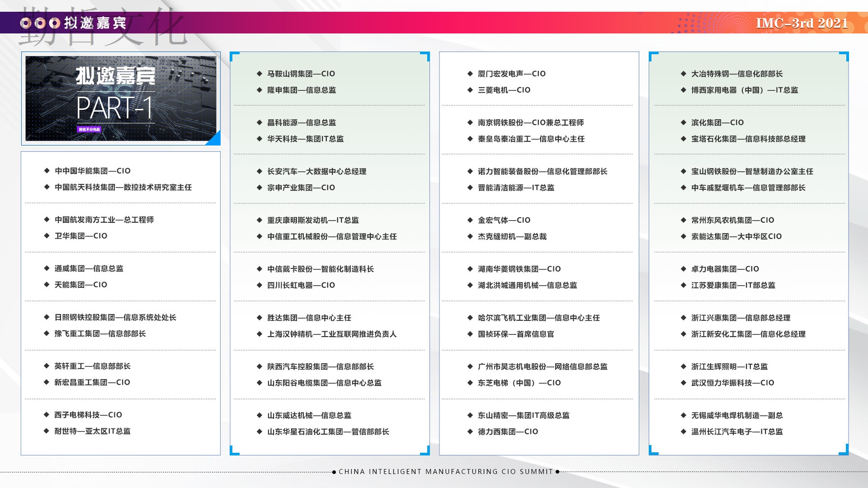
Task: Click 晋能清洁能源—IT总监
Action: coord(516,188)
